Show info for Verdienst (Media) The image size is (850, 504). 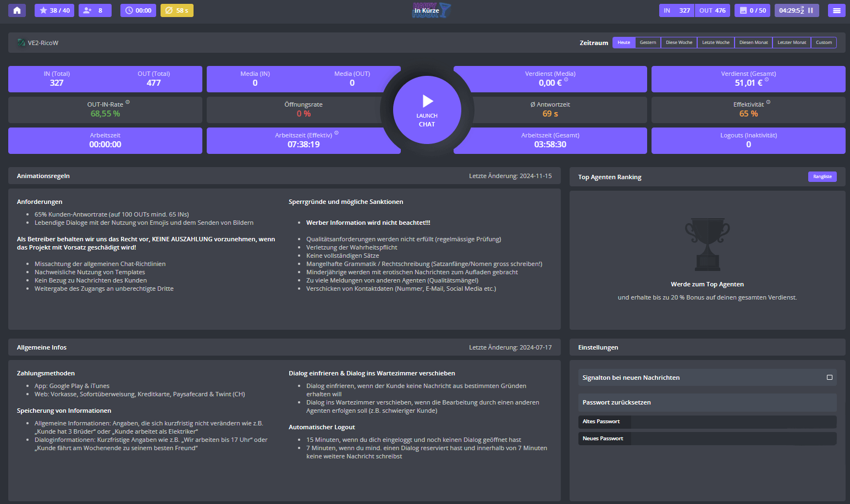(566, 80)
